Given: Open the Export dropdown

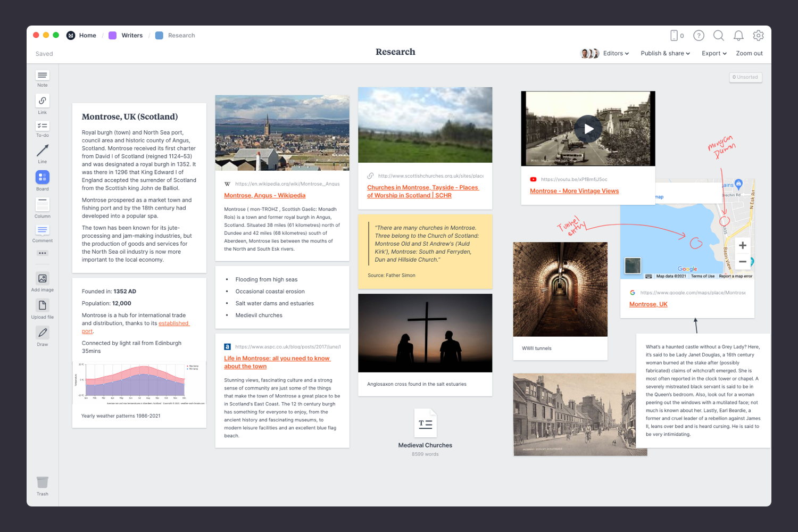Looking at the screenshot, I should click(x=713, y=53).
